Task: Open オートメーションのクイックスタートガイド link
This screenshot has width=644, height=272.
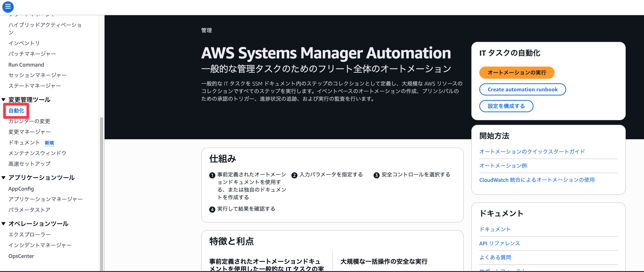Action: coord(532,151)
